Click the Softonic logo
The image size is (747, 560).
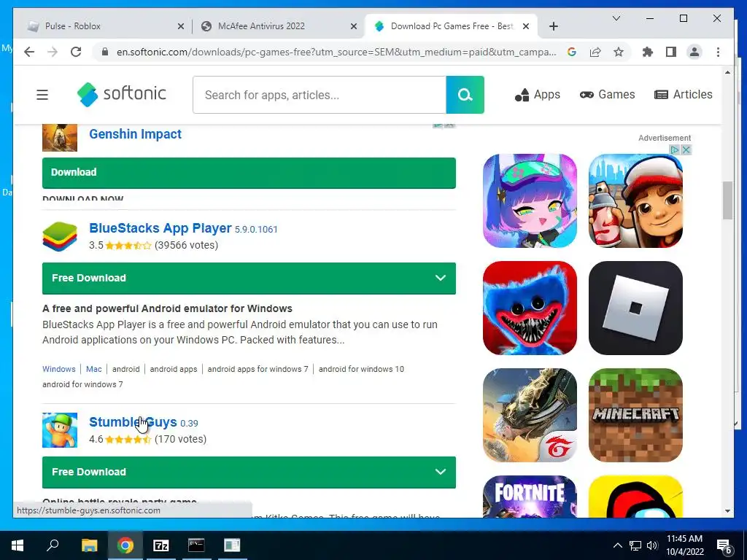tap(122, 94)
